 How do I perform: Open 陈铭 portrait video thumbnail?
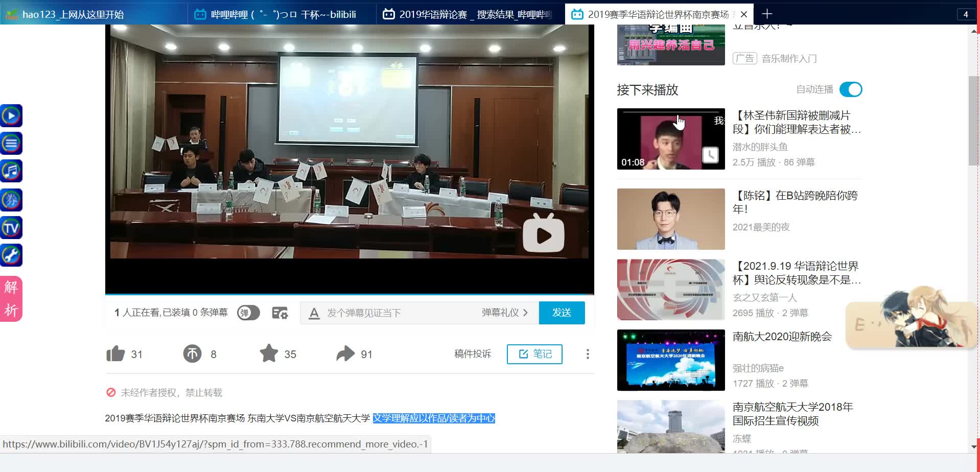pos(671,219)
